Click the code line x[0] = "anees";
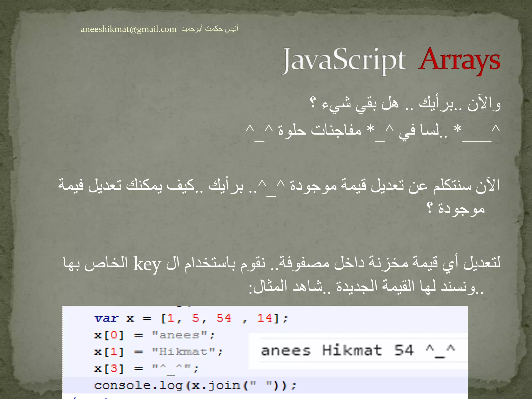This screenshot has height=399, width=532. point(154,335)
